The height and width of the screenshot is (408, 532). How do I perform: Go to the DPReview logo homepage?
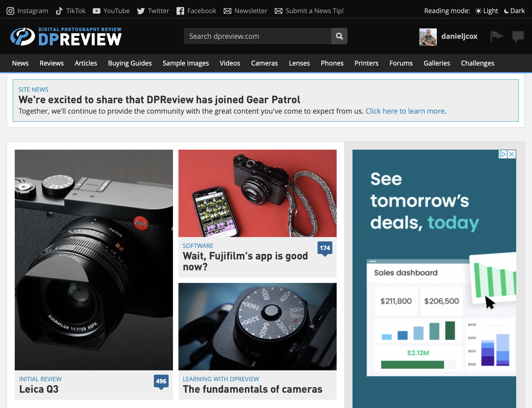(x=66, y=36)
